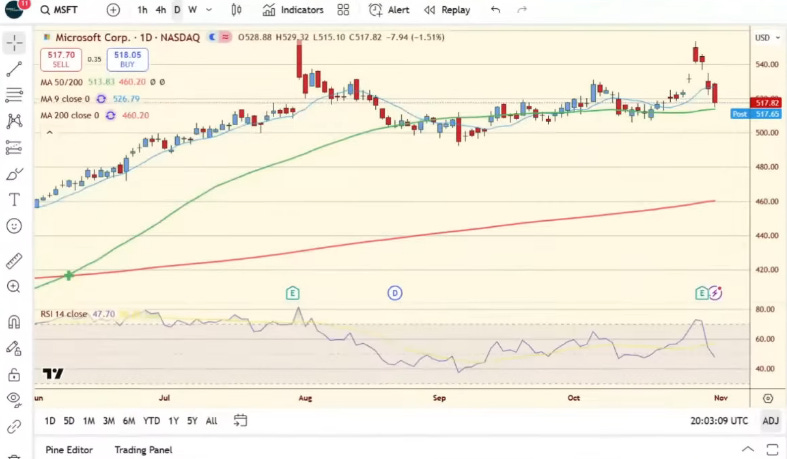This screenshot has width=787, height=459.
Task: Open the price scale settings gear
Action: click(x=768, y=398)
